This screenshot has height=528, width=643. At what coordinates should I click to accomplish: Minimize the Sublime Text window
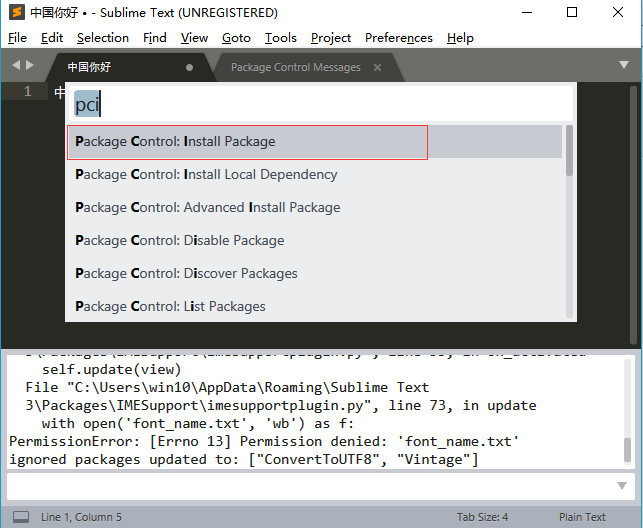(527, 12)
